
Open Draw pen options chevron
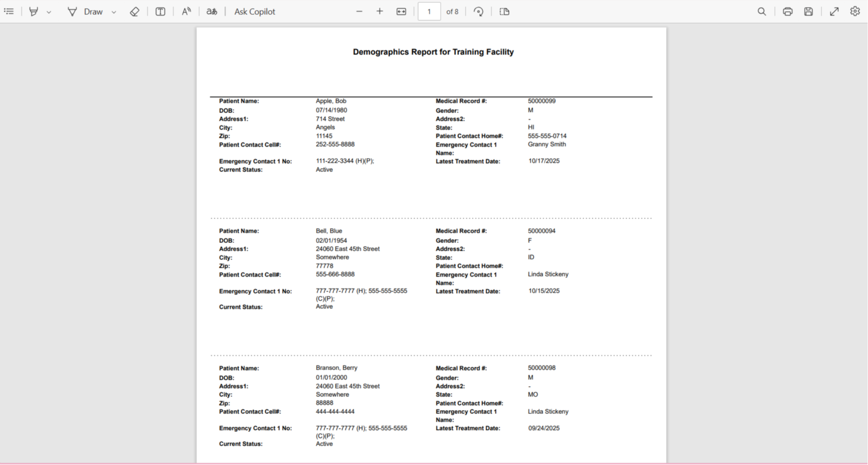click(114, 12)
